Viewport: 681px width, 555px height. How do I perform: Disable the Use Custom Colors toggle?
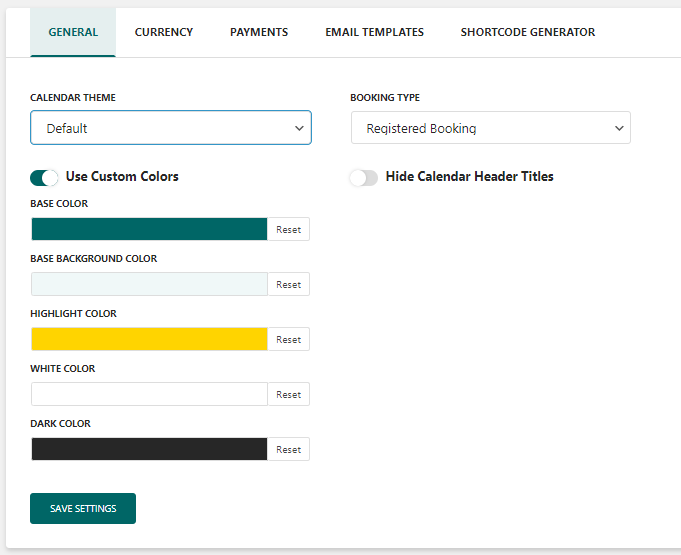coord(45,177)
